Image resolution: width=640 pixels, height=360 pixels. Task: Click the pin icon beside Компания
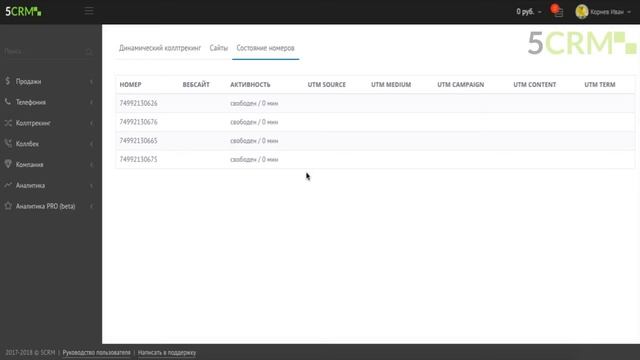tap(8, 164)
